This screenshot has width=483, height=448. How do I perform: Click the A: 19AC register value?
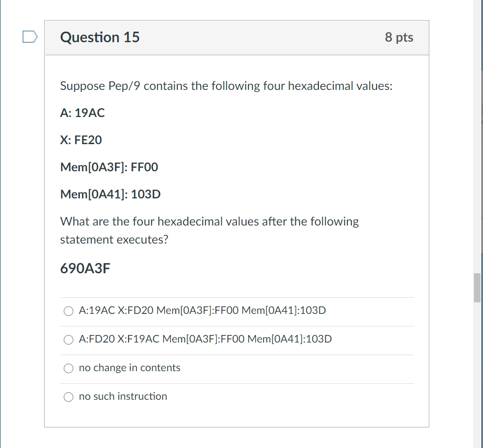click(82, 113)
